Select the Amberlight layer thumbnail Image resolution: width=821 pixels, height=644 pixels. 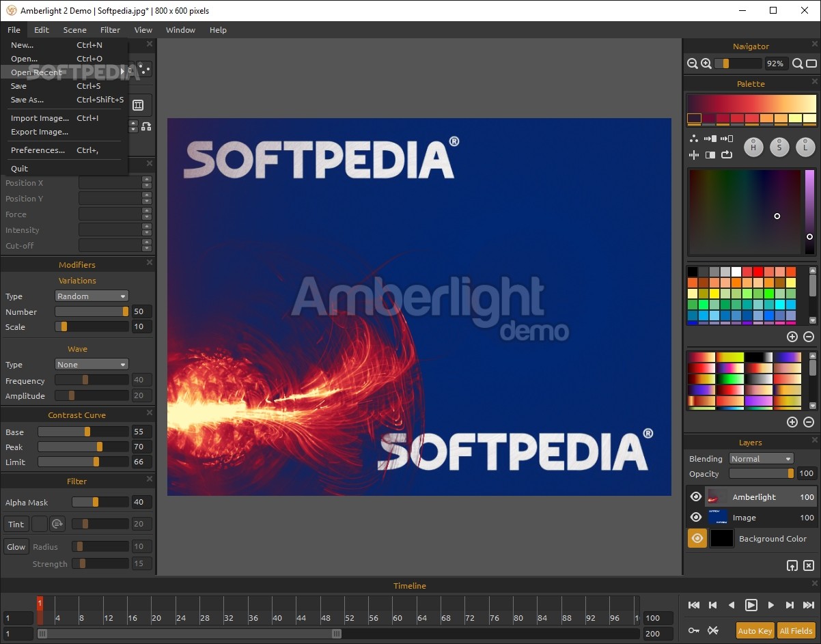(718, 496)
